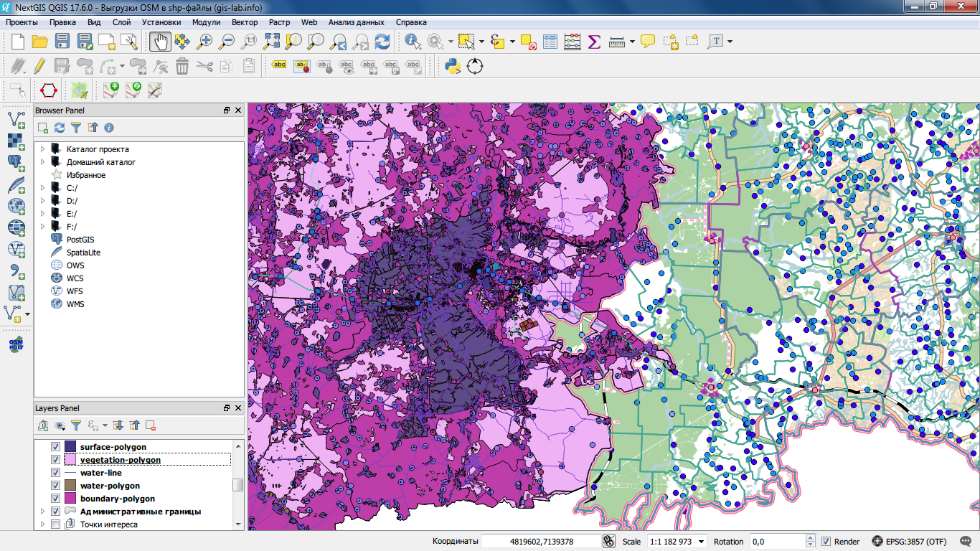Open the attribute table icon
The width and height of the screenshot is (980, 551).
(x=550, y=42)
